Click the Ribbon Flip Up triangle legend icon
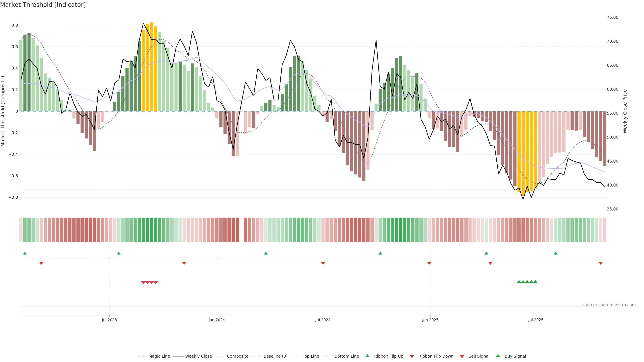 [x=367, y=356]
